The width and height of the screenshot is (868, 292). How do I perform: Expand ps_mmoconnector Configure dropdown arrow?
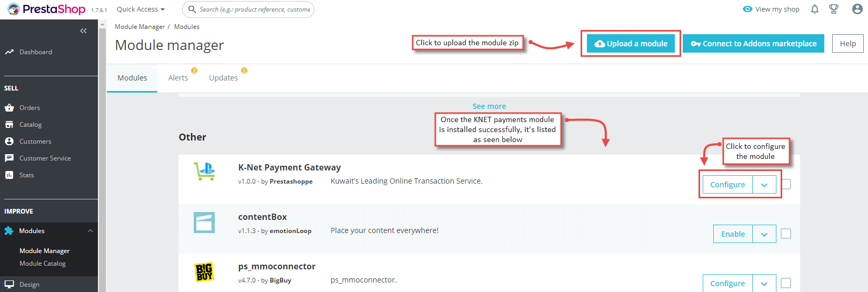(x=764, y=284)
